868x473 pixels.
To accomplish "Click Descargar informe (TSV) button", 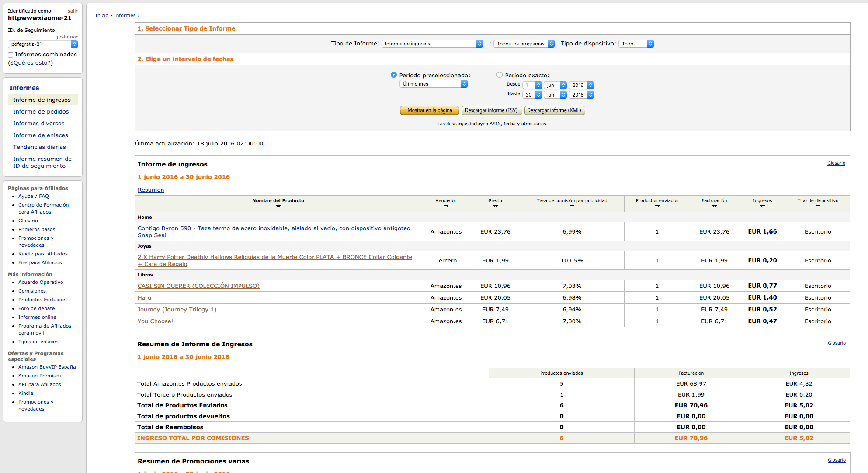I will click(491, 110).
